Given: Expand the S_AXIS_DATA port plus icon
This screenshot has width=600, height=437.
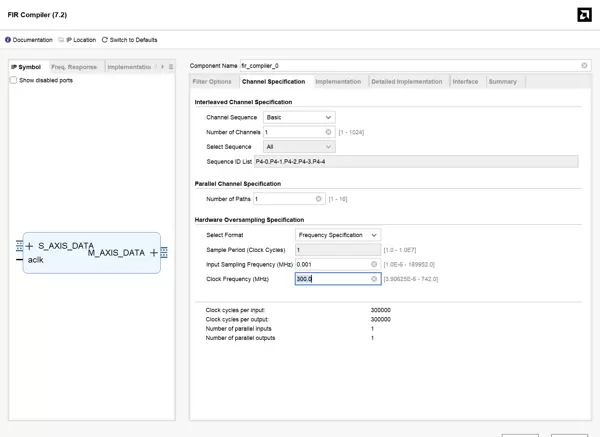Looking at the screenshot, I should pos(29,246).
